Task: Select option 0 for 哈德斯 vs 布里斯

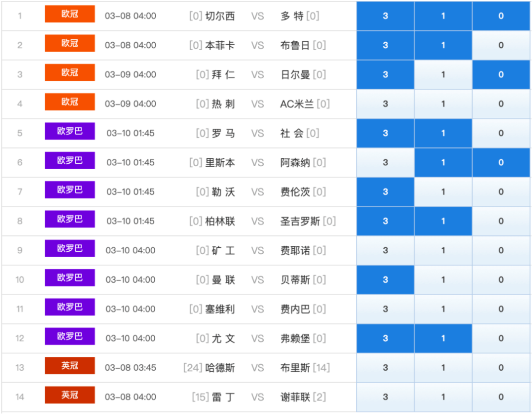Action: pos(501,368)
